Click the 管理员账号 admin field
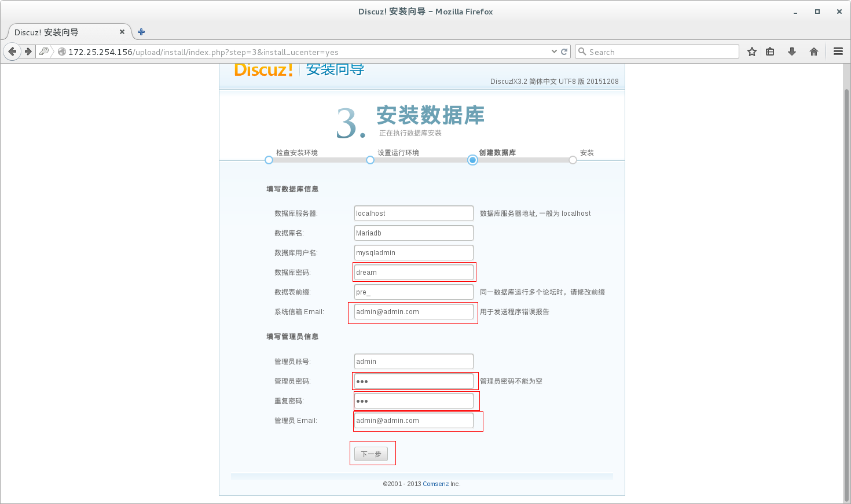 [x=414, y=362]
